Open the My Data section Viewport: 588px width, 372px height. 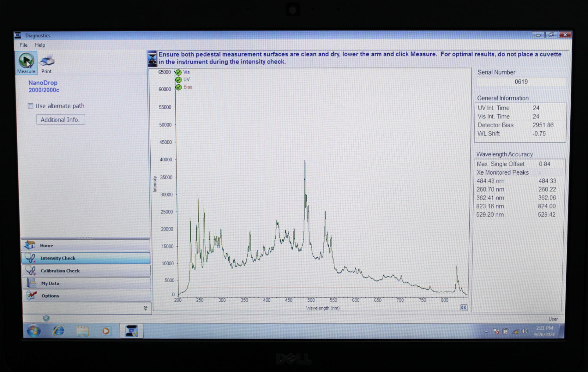(x=86, y=283)
